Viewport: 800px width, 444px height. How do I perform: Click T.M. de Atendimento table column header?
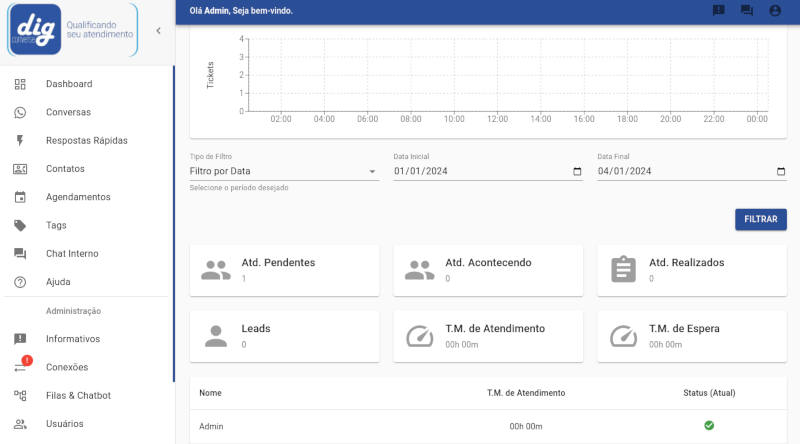coord(526,393)
